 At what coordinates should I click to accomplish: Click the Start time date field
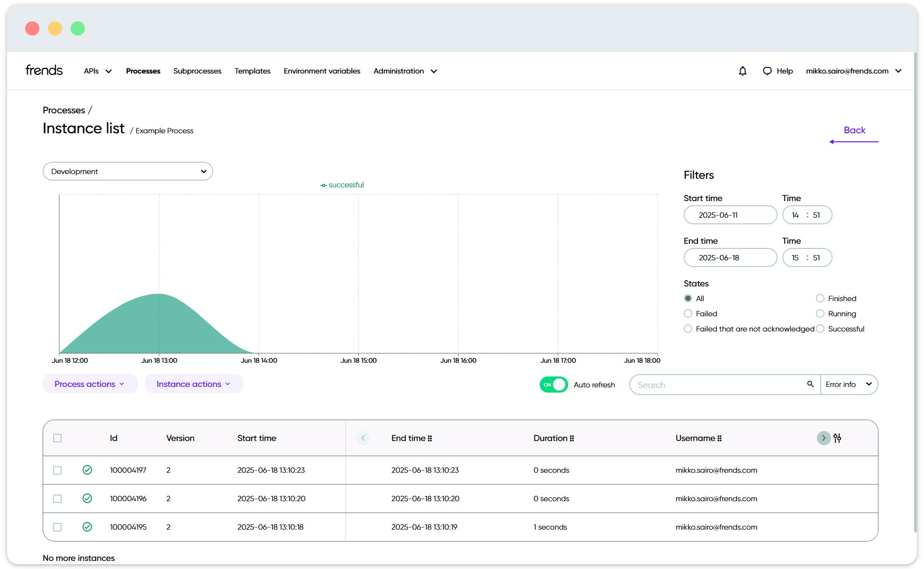(730, 215)
